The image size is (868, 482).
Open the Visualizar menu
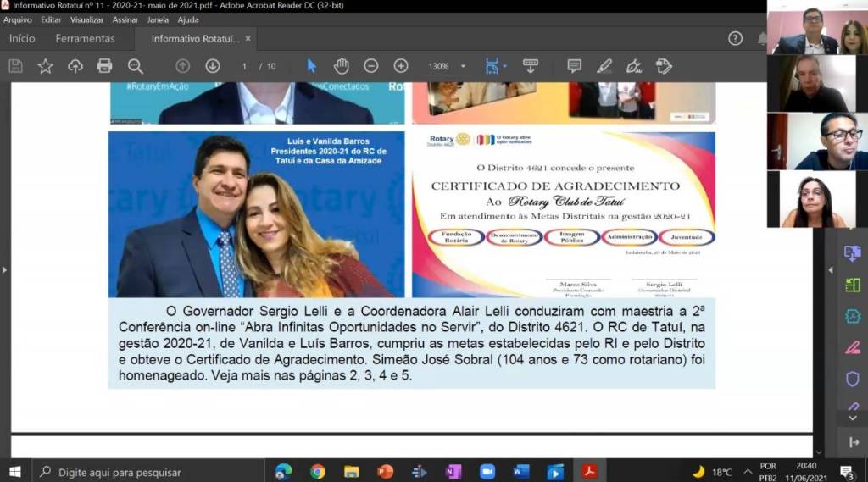tap(86, 19)
